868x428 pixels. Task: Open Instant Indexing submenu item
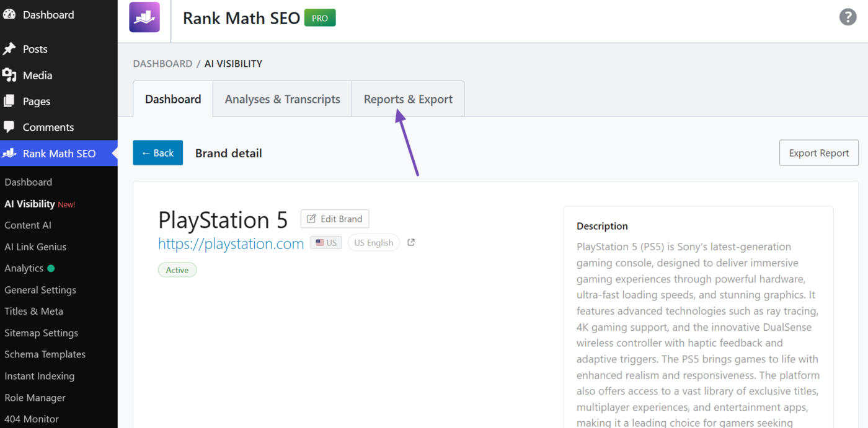pos(39,376)
